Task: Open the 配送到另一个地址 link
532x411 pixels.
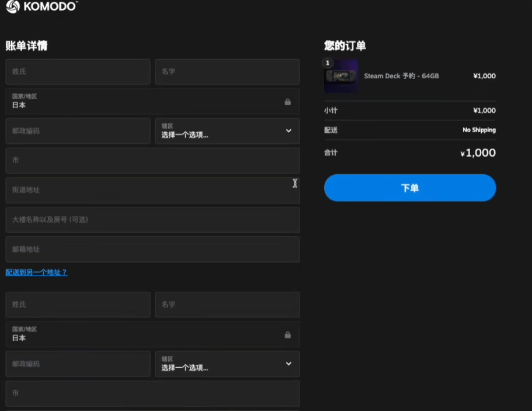Action: point(36,272)
